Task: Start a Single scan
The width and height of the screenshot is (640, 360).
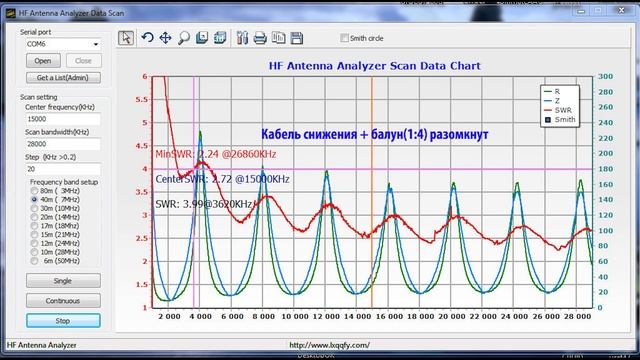Action: click(63, 281)
